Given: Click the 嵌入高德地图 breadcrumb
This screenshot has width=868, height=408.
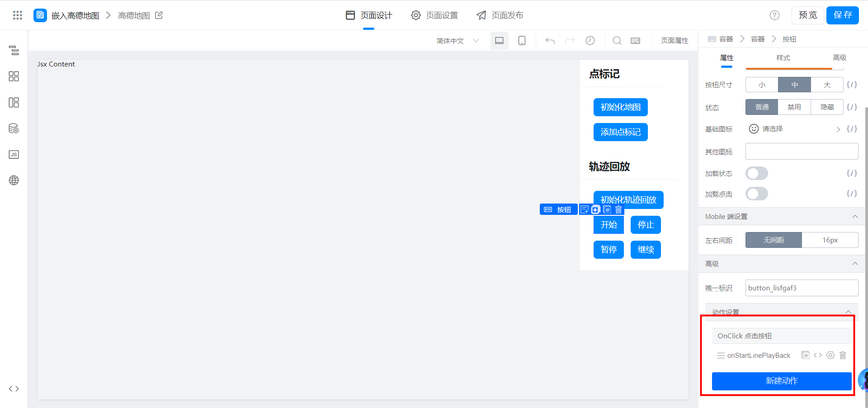Looking at the screenshot, I should tap(75, 15).
